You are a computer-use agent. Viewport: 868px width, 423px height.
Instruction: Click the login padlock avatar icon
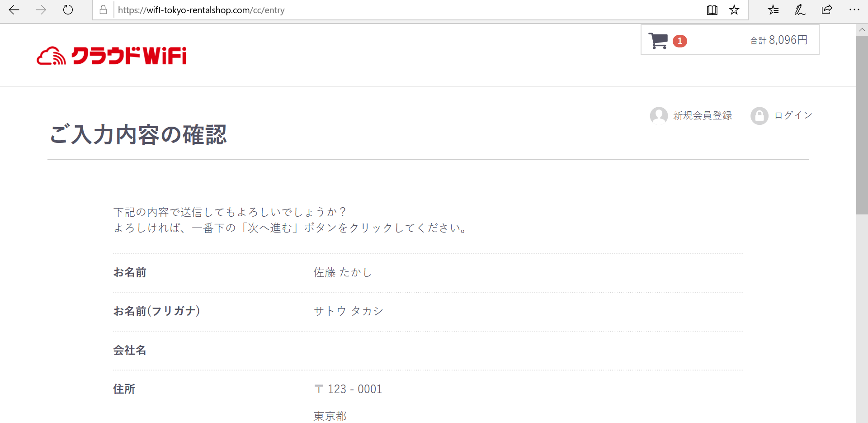tap(759, 116)
